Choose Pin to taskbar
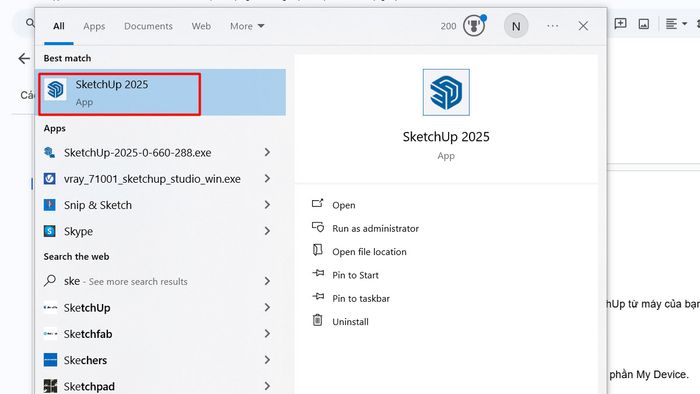The height and width of the screenshot is (394, 700). [361, 299]
